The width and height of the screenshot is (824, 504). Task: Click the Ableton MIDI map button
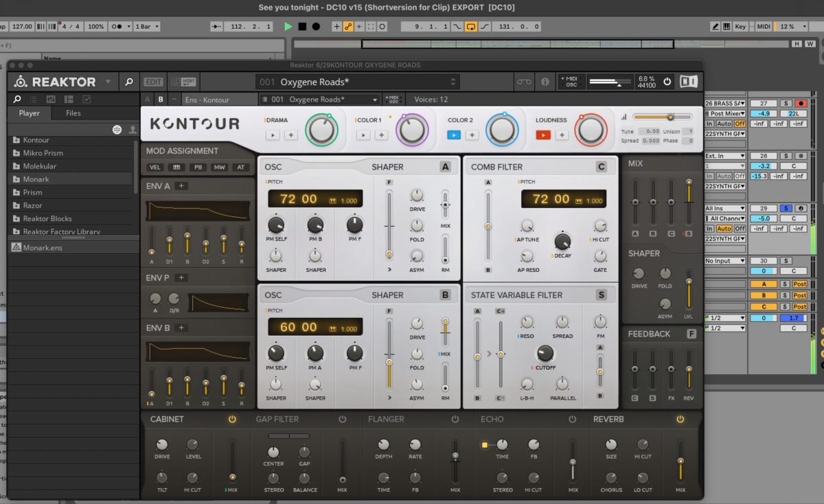(x=763, y=26)
